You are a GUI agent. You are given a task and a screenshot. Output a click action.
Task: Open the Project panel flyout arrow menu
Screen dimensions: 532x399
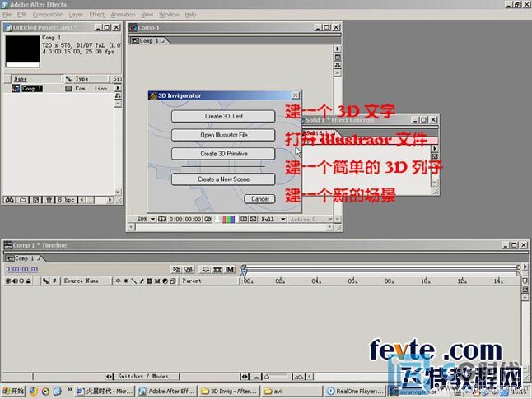coord(118,88)
